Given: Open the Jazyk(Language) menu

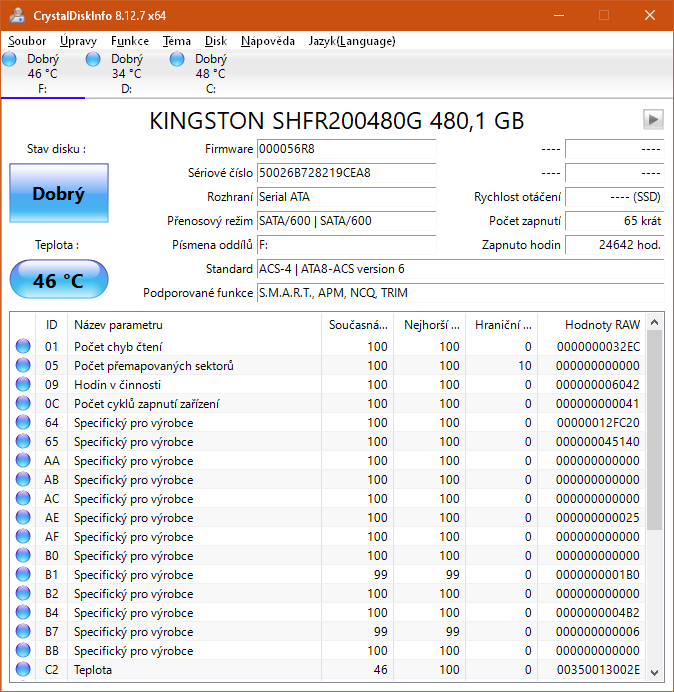Looking at the screenshot, I should point(352,41).
